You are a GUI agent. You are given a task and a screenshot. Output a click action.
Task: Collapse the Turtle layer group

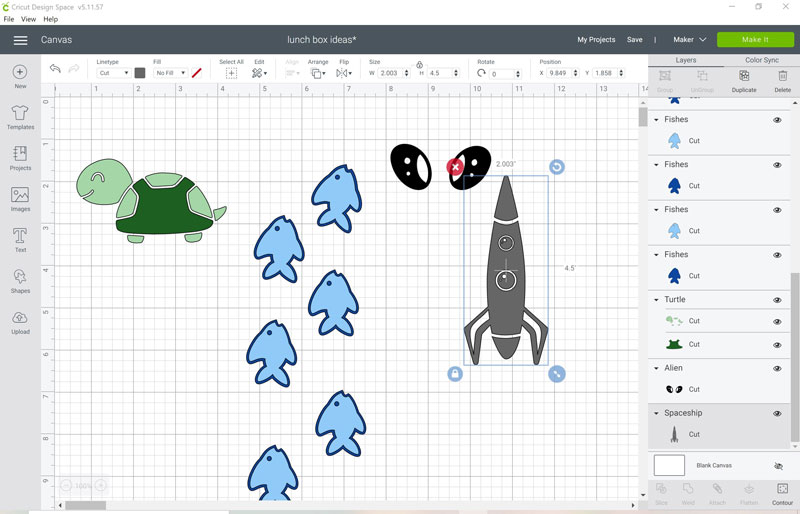click(657, 300)
